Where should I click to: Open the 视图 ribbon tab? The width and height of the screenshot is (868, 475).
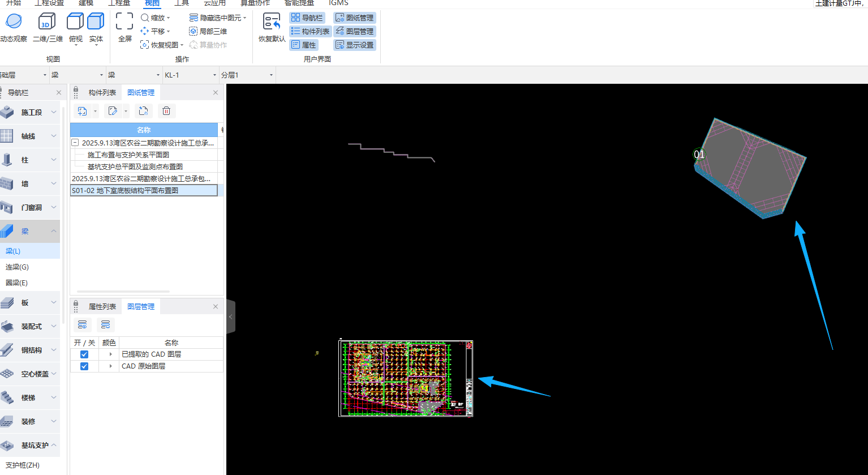pos(152,3)
